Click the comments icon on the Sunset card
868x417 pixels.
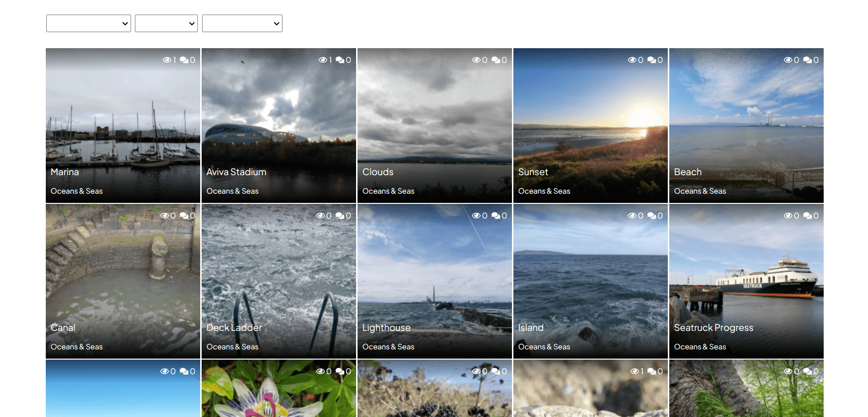[x=652, y=60]
